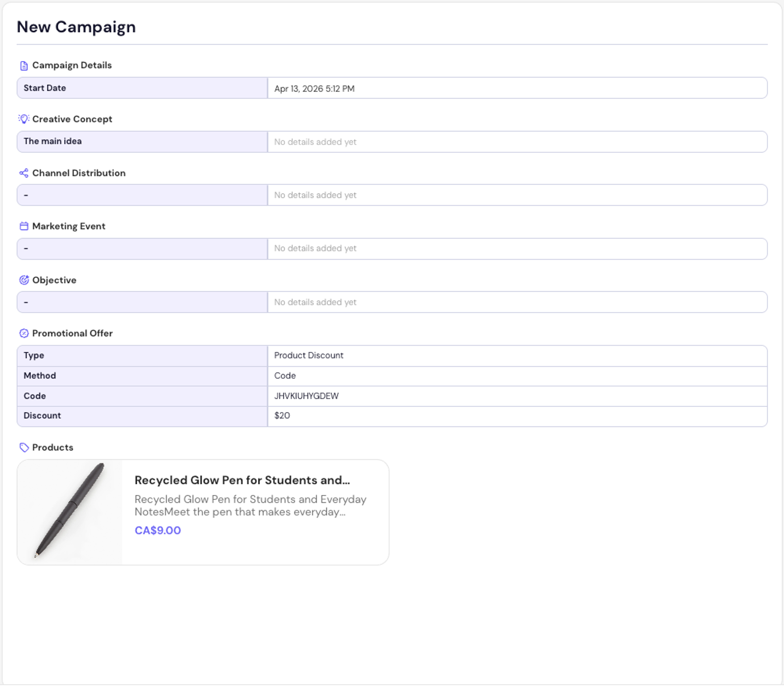This screenshot has width=784, height=691.
Task: Click the Campaign Details document icon
Action: (24, 66)
